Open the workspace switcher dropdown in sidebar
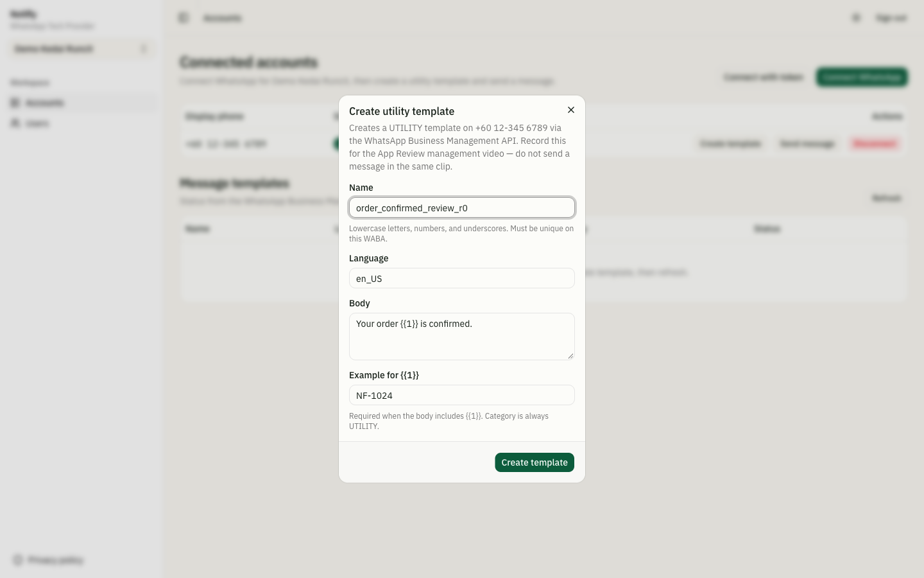Viewport: 924px width, 578px height. [81, 49]
